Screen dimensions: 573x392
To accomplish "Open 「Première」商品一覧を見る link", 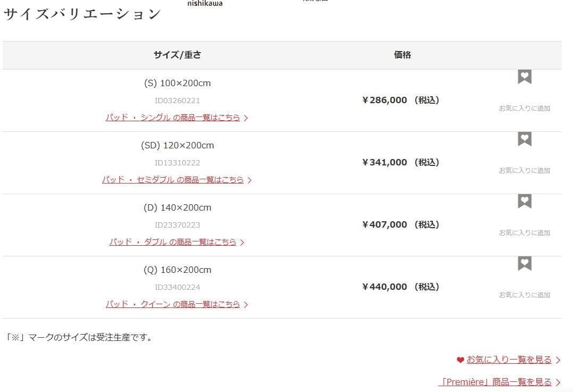I will click(495, 382).
